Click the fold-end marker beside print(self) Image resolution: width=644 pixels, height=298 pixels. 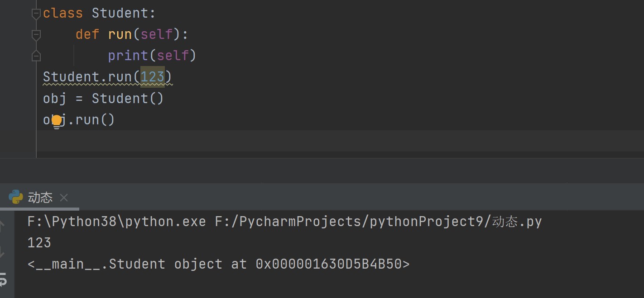tap(36, 56)
